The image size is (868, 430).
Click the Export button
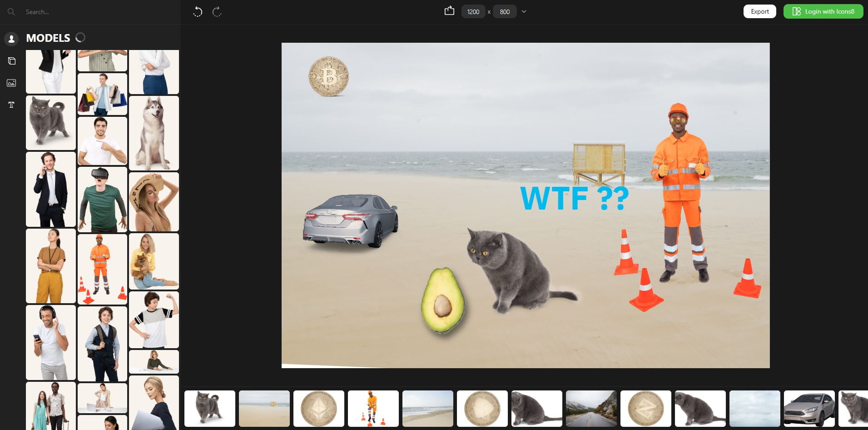click(x=760, y=11)
